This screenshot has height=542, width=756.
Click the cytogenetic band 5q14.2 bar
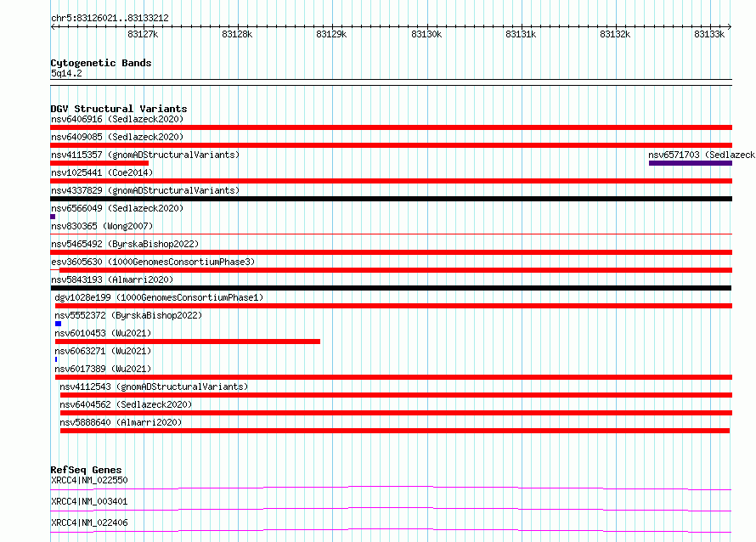point(391,82)
